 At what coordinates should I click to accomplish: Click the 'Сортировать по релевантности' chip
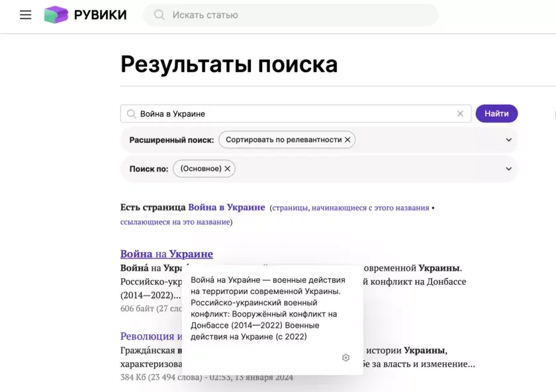(283, 140)
